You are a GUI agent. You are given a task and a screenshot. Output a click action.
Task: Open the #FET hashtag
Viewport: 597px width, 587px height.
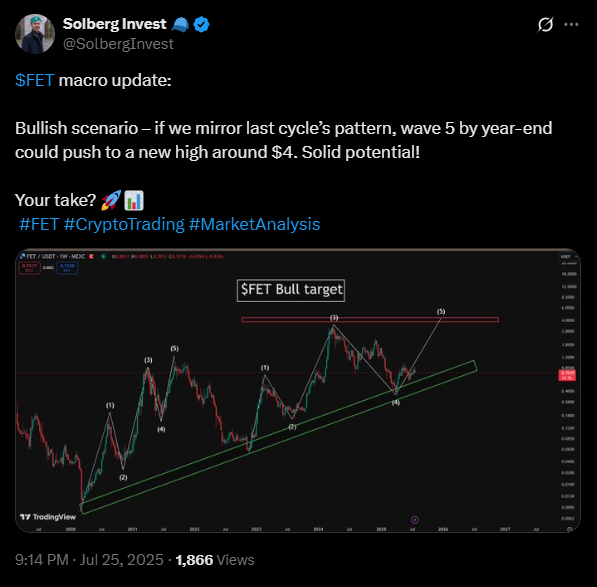(x=39, y=224)
